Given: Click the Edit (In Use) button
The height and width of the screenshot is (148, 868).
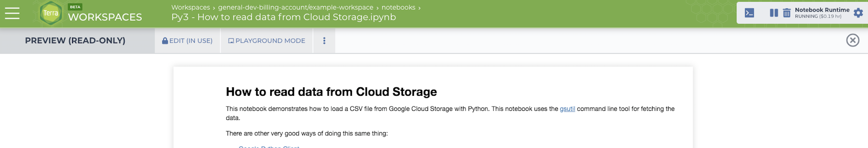Looking at the screenshot, I should click(x=187, y=41).
